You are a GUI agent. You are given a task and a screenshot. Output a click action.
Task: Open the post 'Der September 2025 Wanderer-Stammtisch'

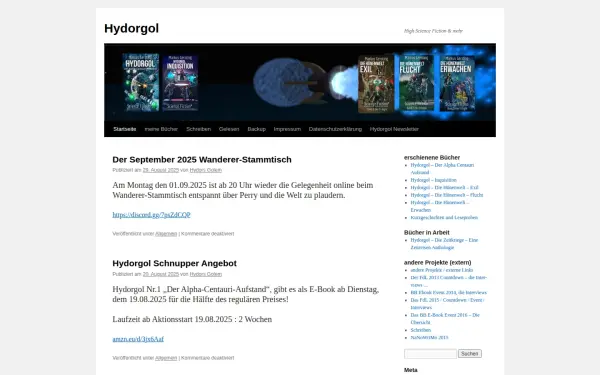click(202, 160)
